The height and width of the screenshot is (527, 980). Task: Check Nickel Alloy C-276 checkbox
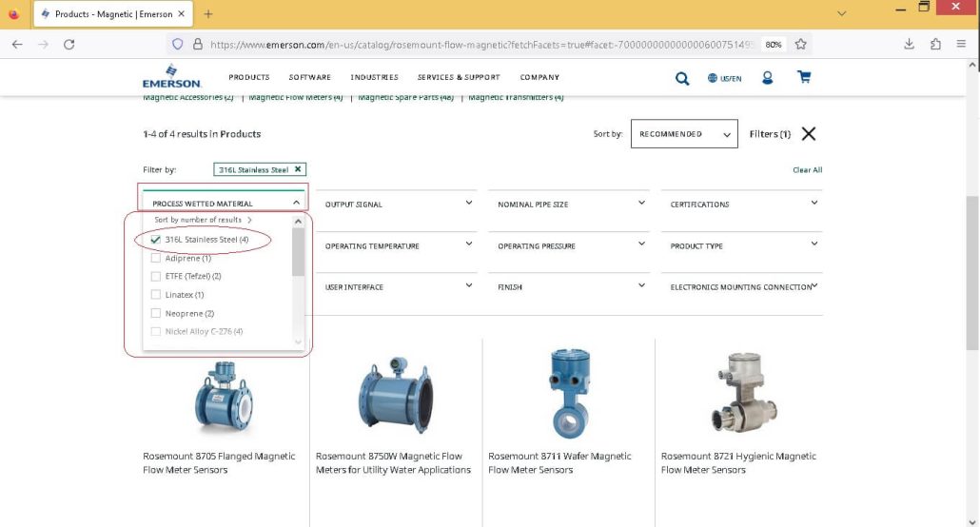(x=156, y=331)
